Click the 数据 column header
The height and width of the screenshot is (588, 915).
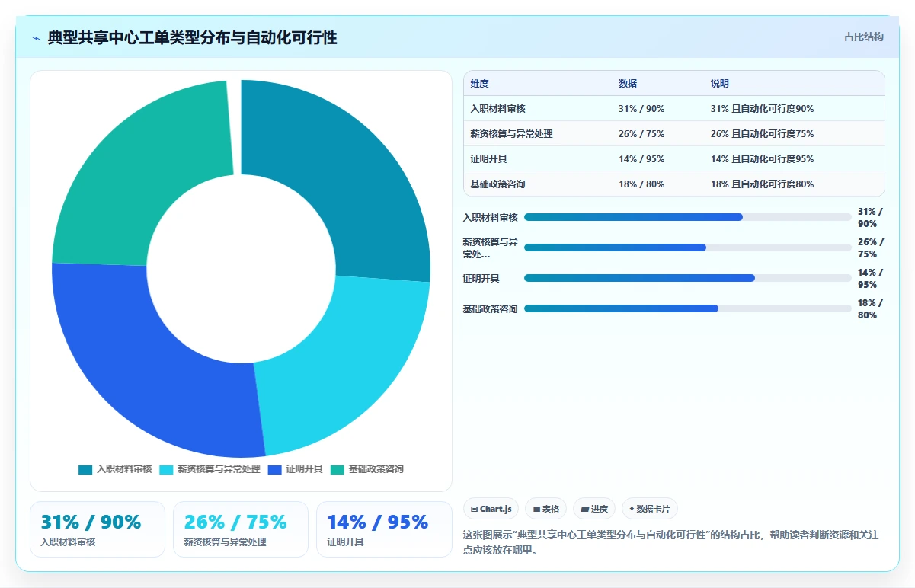628,84
